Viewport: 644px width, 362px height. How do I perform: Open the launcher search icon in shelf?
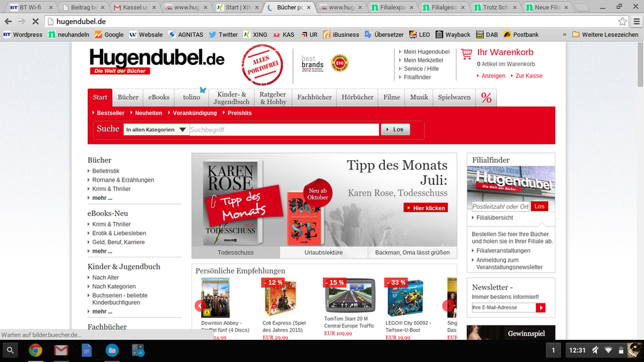pyautogui.click(x=10, y=350)
